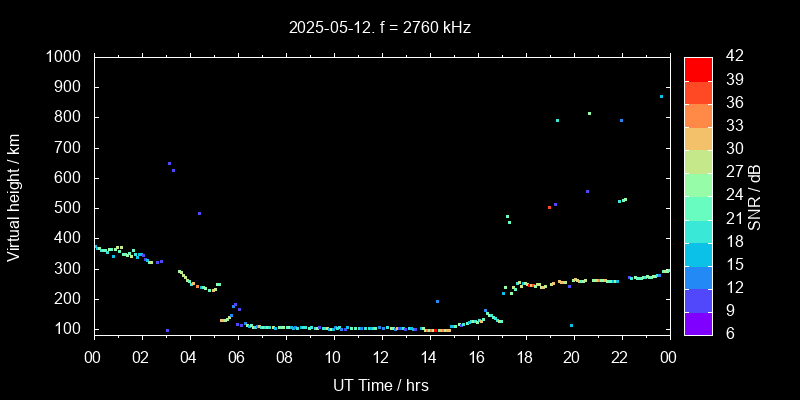800x400 pixels.
Task: Click the blue 12–15 dB colorbar band
Action: 698,276
